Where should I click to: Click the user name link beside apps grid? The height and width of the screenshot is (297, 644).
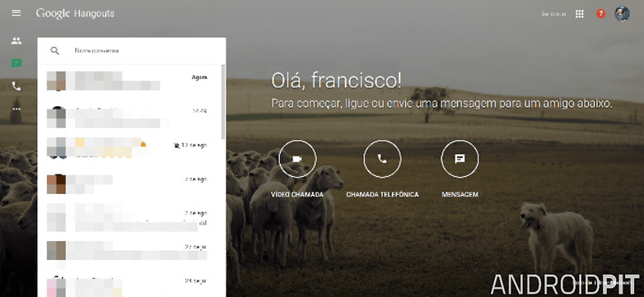click(x=553, y=14)
